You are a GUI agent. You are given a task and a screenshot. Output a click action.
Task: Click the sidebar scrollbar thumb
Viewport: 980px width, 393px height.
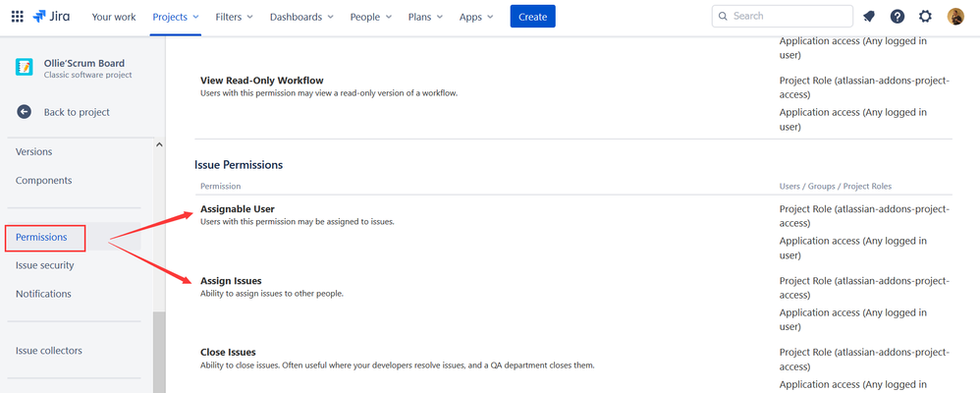coord(159,353)
